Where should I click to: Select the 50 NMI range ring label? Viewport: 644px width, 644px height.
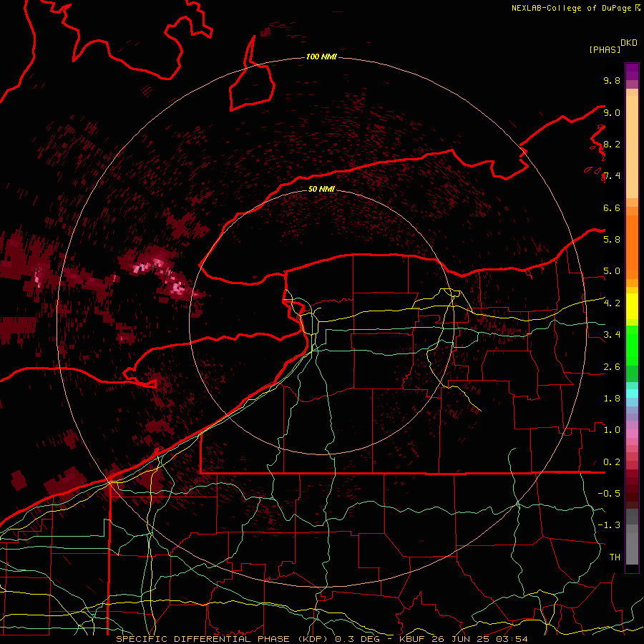point(321,189)
